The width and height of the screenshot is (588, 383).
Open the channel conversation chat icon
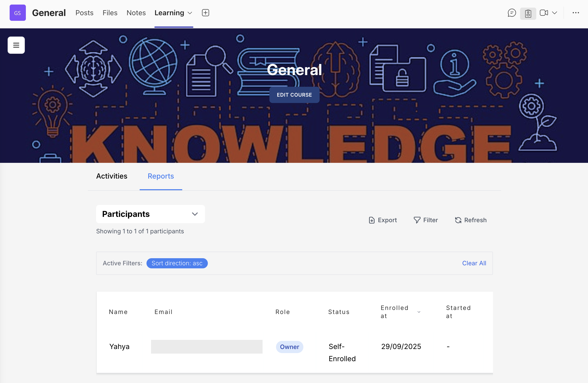pyautogui.click(x=512, y=13)
